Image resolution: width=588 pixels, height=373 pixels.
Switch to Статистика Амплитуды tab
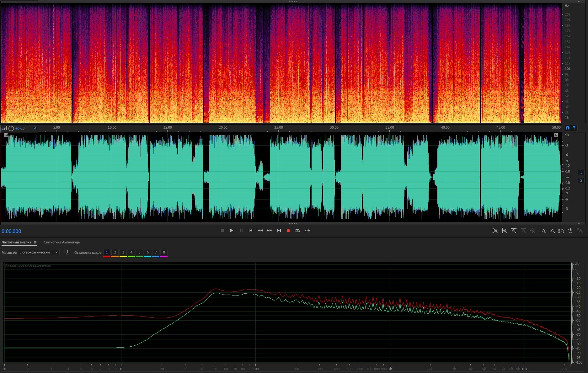pyautogui.click(x=62, y=242)
